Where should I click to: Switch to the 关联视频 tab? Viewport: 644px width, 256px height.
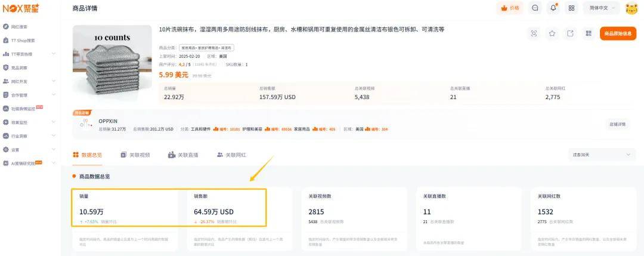[x=135, y=155]
